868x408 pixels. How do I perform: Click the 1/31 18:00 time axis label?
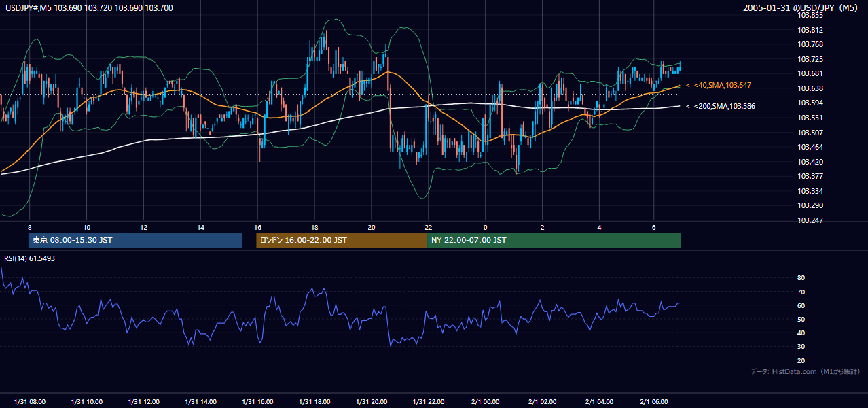(314, 401)
